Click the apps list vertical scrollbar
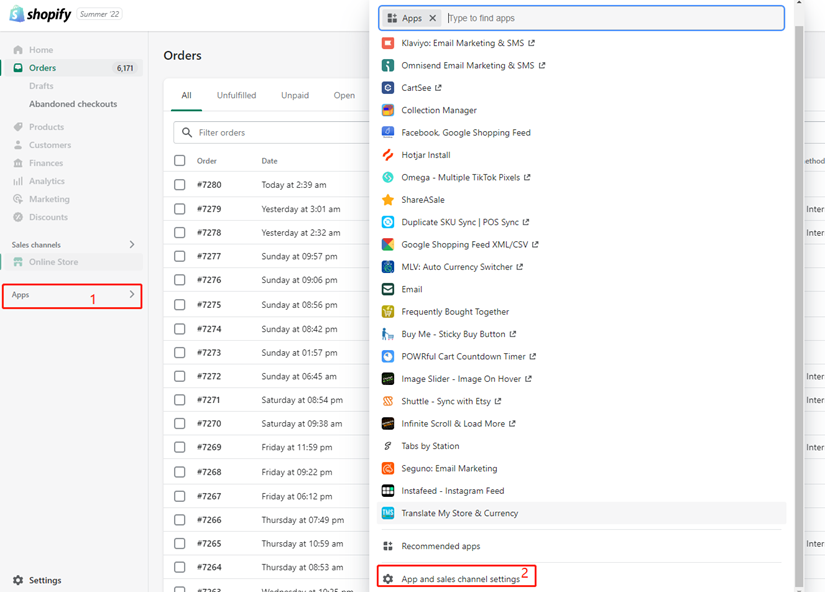The width and height of the screenshot is (825, 592). click(799, 305)
